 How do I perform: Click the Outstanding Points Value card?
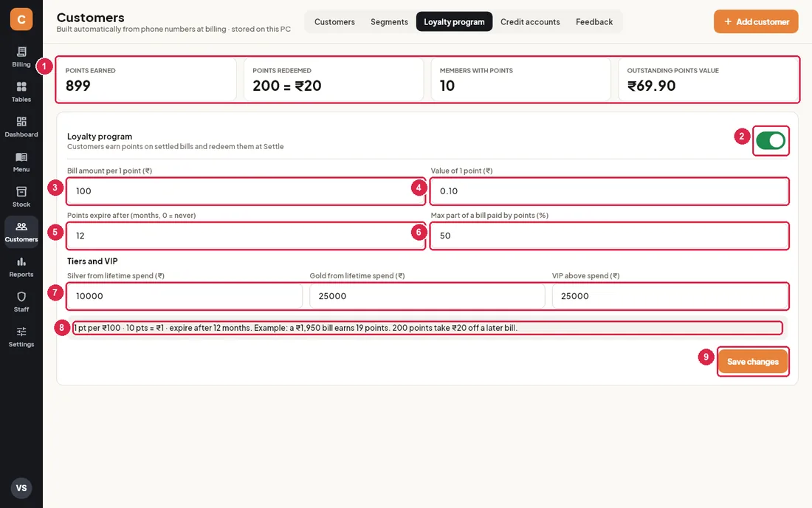tap(708, 79)
